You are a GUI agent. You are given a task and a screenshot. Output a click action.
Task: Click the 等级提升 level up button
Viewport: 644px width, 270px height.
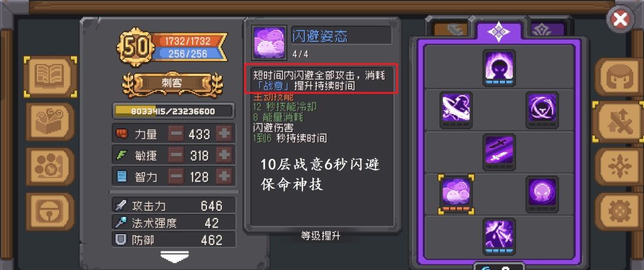pyautogui.click(x=320, y=237)
